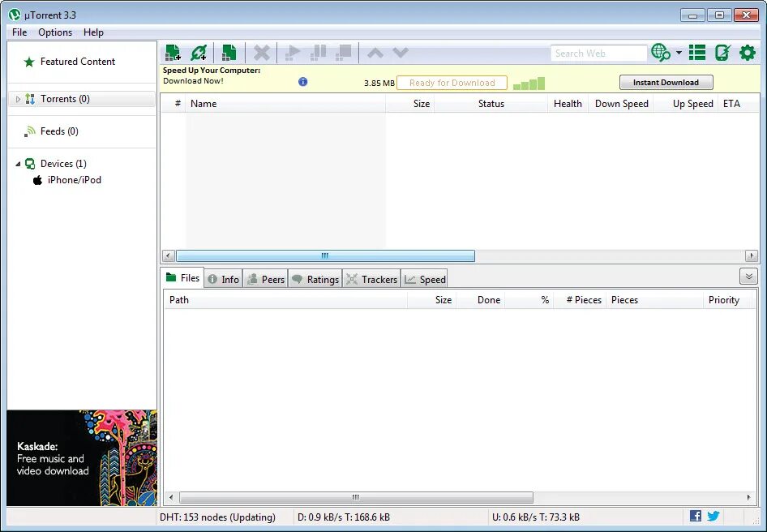Open the Kaskade free music ad
This screenshot has width=767, height=532.
point(82,458)
